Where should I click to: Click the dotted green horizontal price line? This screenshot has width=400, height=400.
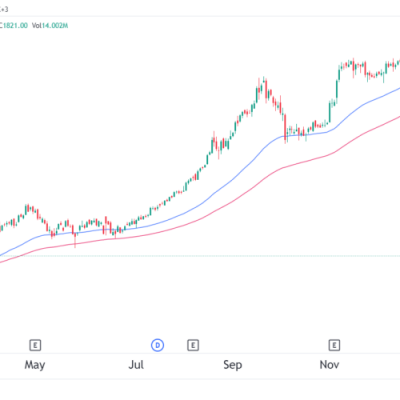click(200, 256)
